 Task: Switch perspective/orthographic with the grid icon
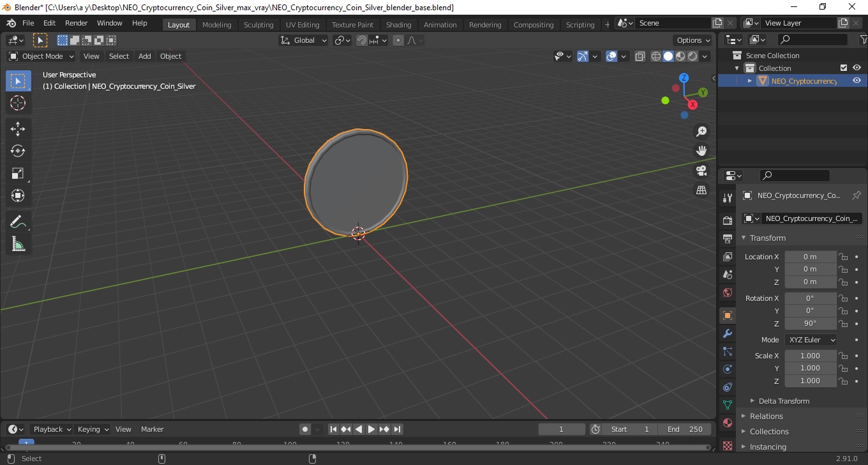(x=701, y=190)
